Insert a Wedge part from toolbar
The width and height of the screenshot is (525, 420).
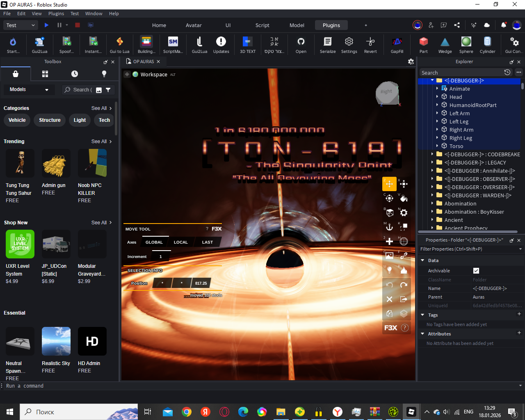point(445,45)
